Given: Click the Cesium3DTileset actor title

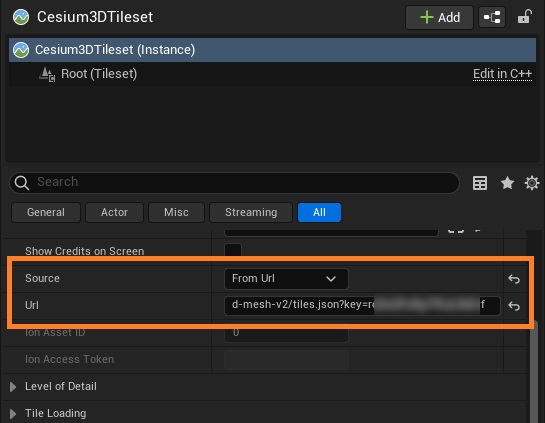Looking at the screenshot, I should tap(95, 17).
